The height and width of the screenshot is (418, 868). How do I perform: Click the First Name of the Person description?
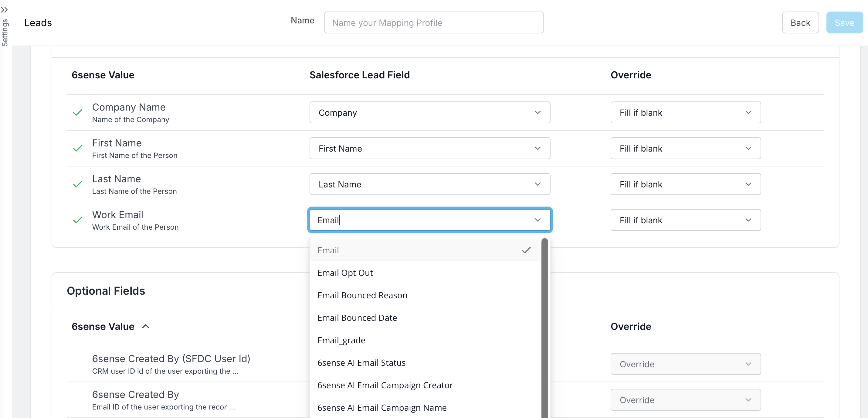tap(134, 155)
